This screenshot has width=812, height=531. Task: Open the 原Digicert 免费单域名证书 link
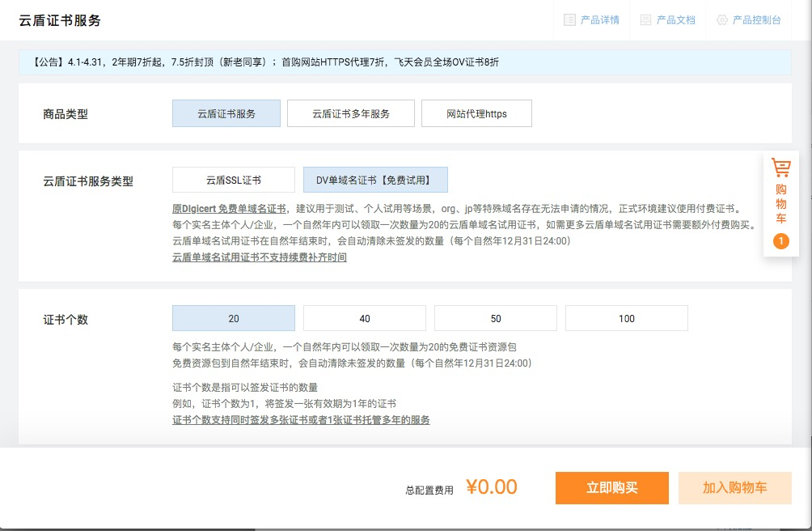[229, 209]
